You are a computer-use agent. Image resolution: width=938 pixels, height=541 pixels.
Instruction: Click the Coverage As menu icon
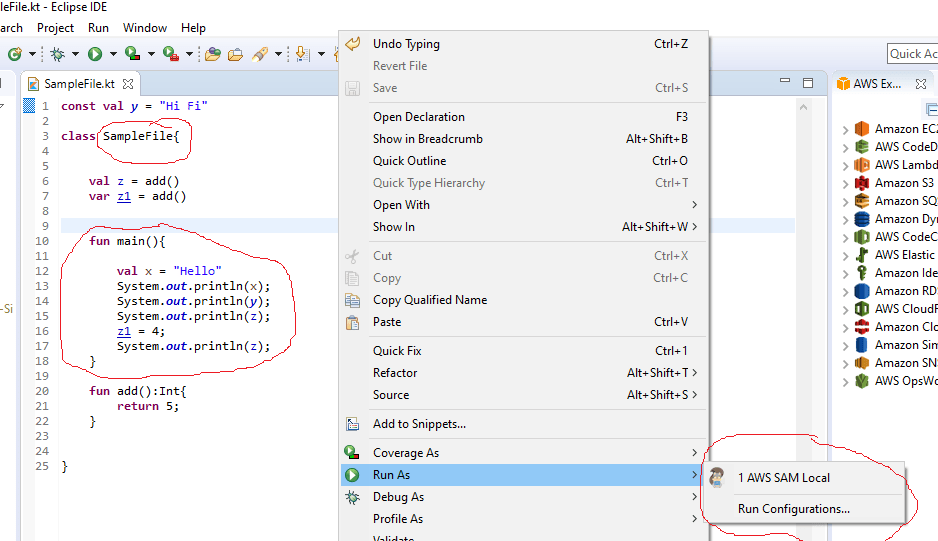[352, 452]
